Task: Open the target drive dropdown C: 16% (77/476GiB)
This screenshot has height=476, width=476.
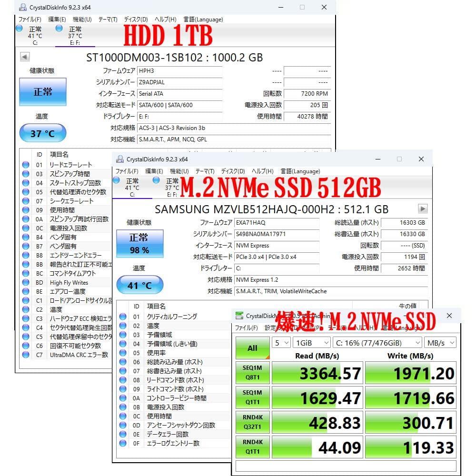Action: (377, 342)
